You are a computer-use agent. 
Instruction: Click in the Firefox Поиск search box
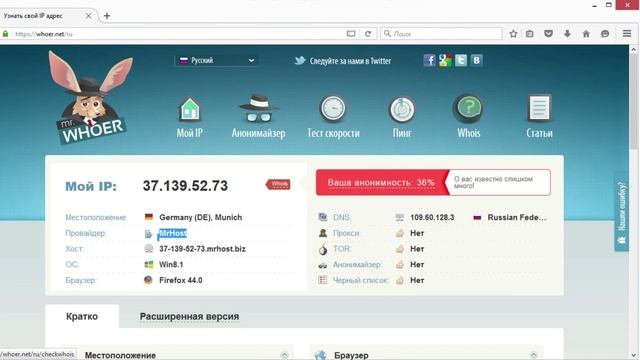441,34
